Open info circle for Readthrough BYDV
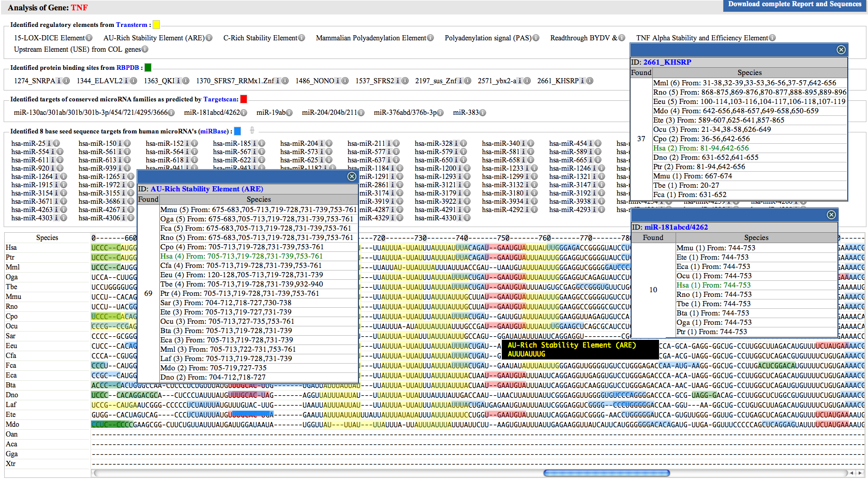The height and width of the screenshot is (480, 868). pyautogui.click(x=622, y=38)
